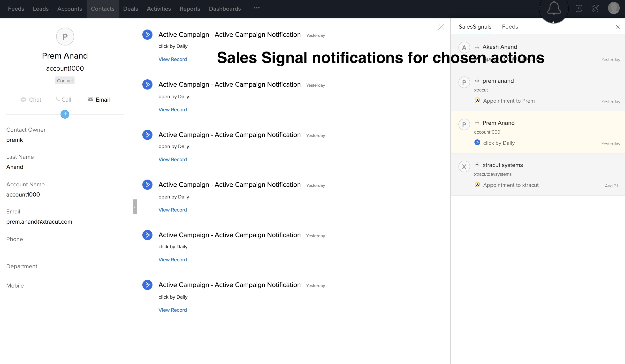This screenshot has height=364, width=625.
Task: Expand the more modules ellipsis menu
Action: point(256,8)
